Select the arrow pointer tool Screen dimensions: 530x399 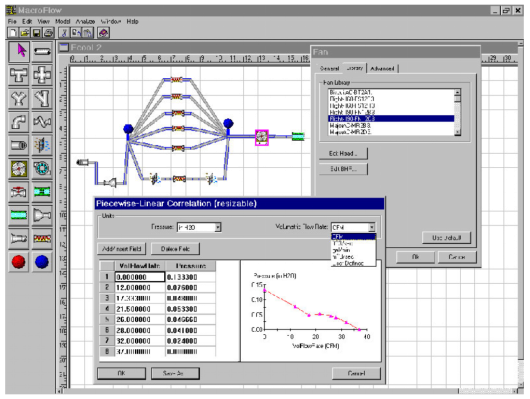tap(19, 51)
